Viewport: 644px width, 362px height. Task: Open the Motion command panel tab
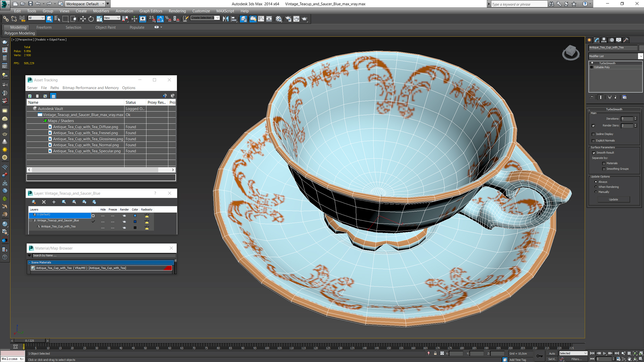tap(611, 40)
